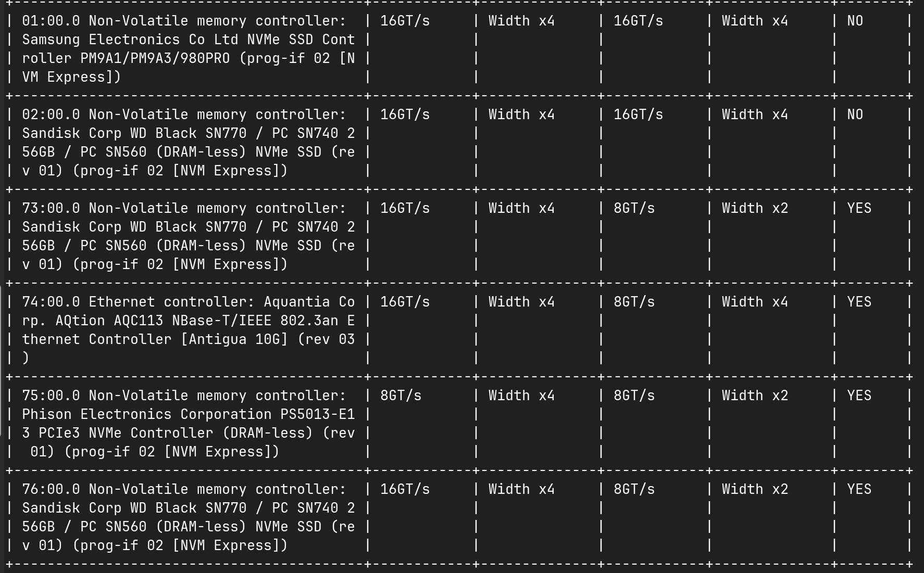
Task: Click Width x2 in the 75:00.0 row
Action: coord(755,396)
